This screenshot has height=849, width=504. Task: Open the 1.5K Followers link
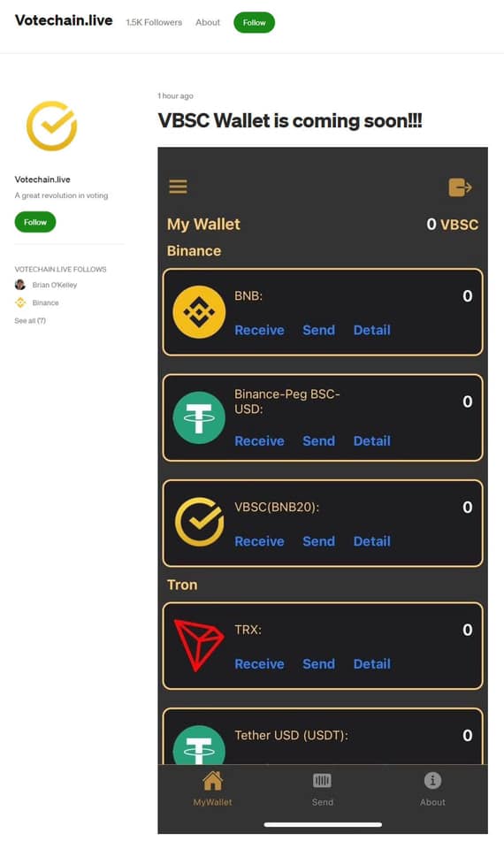154,22
